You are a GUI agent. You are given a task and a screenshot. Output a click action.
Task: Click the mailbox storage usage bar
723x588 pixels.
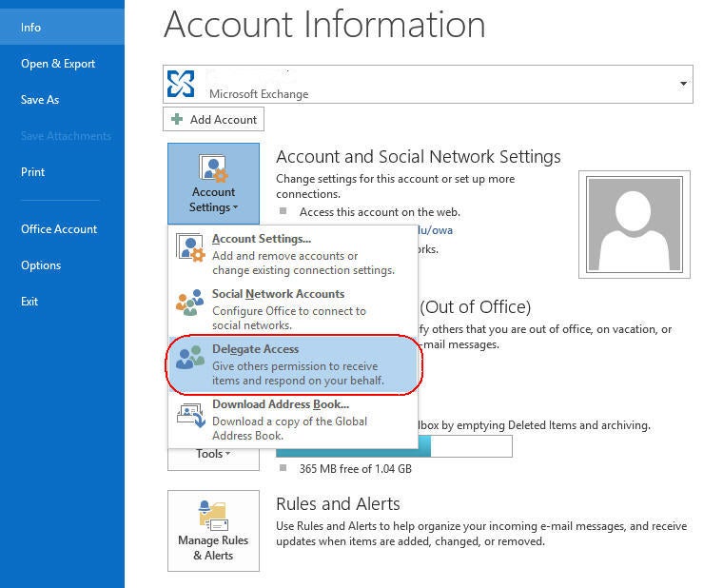tap(394, 446)
